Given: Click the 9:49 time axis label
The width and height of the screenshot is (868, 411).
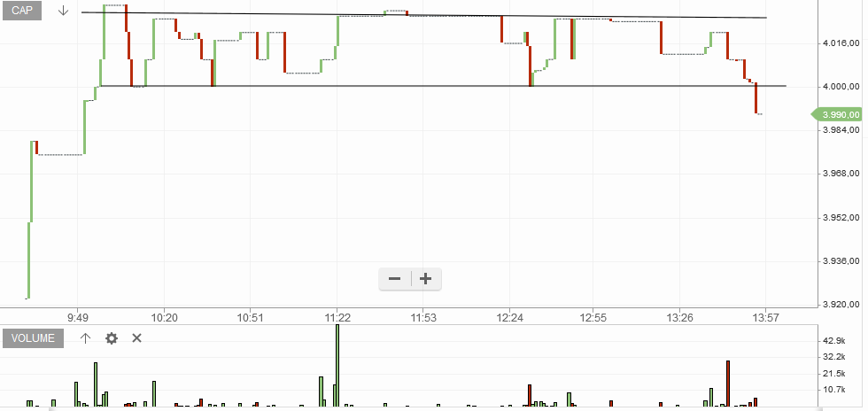Looking at the screenshot, I should click(x=78, y=318).
